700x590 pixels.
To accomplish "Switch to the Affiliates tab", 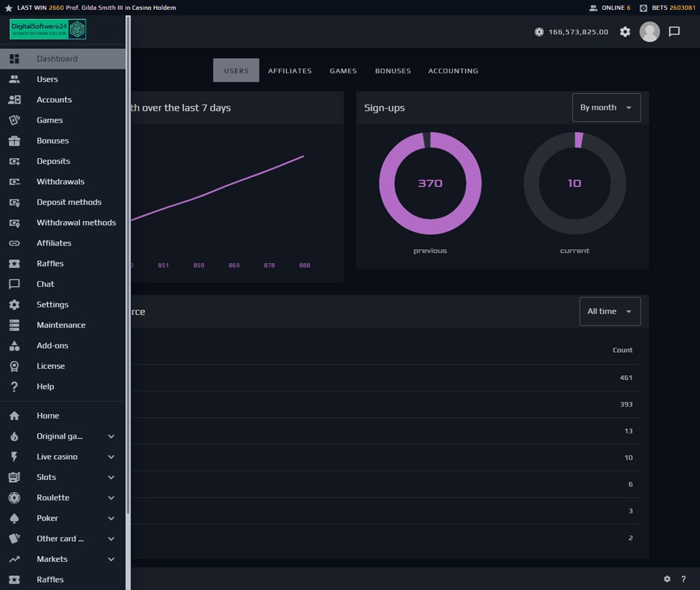I will [x=290, y=71].
